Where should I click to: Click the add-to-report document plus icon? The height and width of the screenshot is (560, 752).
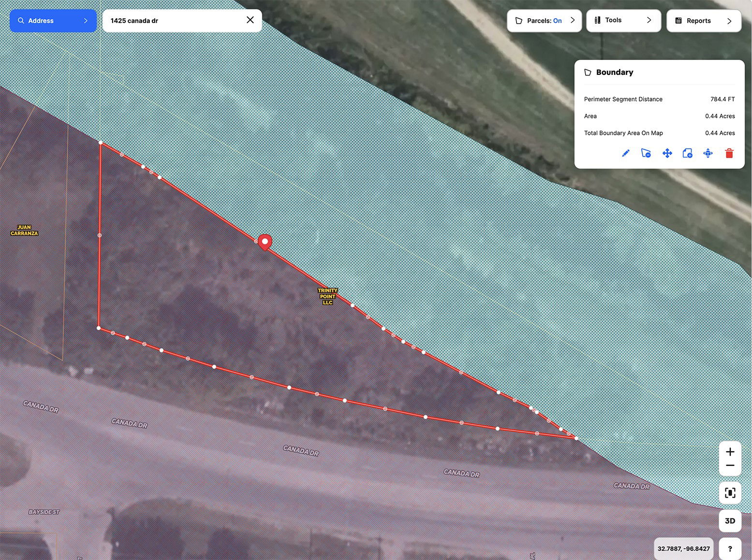(687, 153)
